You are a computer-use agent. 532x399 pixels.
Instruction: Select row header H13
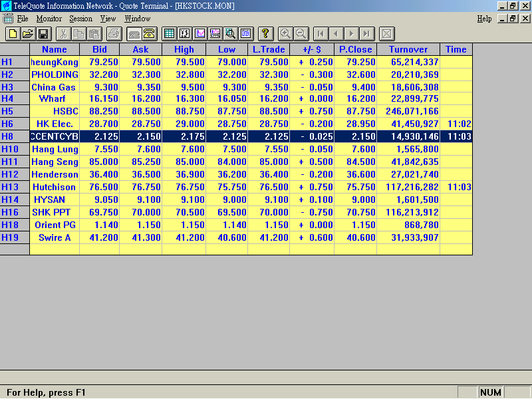tap(15, 188)
